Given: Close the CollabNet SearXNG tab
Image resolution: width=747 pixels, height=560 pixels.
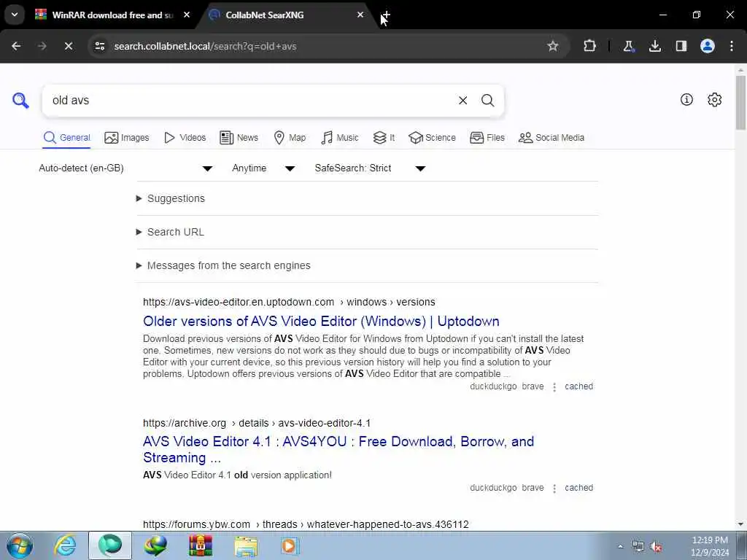Looking at the screenshot, I should coord(360,15).
